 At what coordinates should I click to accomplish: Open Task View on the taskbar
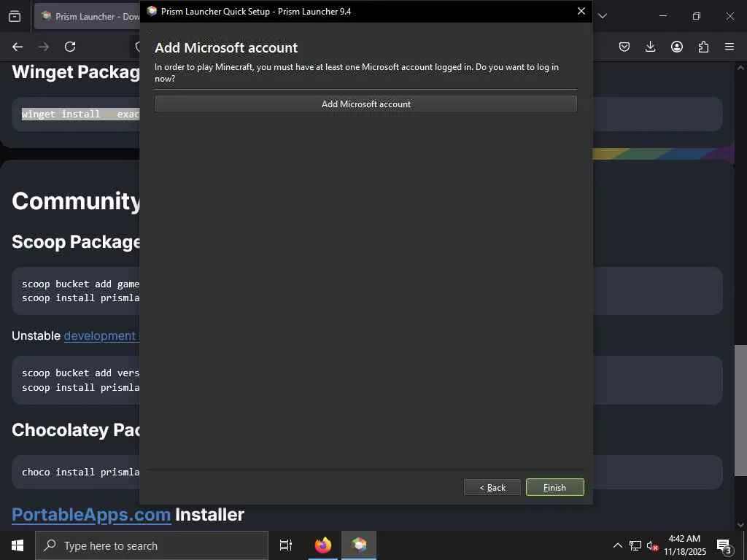pos(286,545)
